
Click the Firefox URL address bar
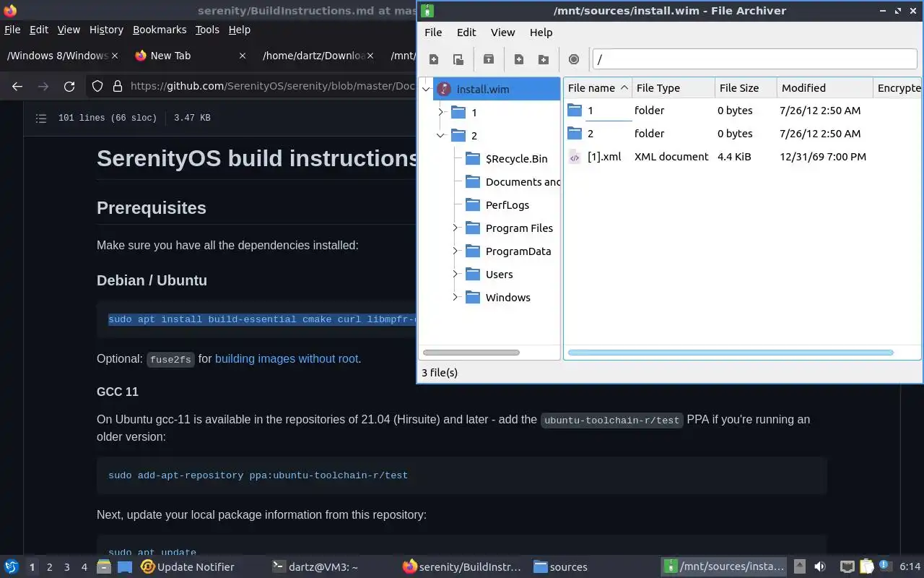[272, 86]
